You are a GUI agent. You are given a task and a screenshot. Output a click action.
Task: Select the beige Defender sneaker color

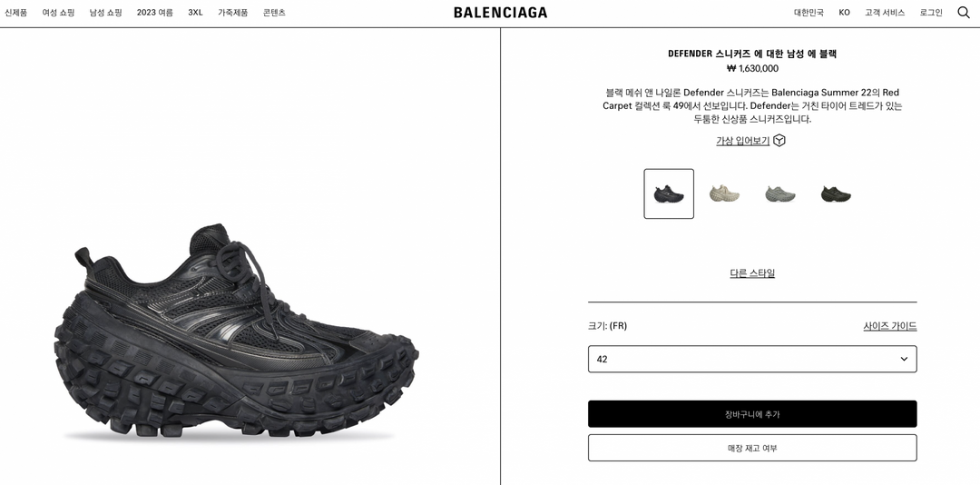[x=724, y=194]
